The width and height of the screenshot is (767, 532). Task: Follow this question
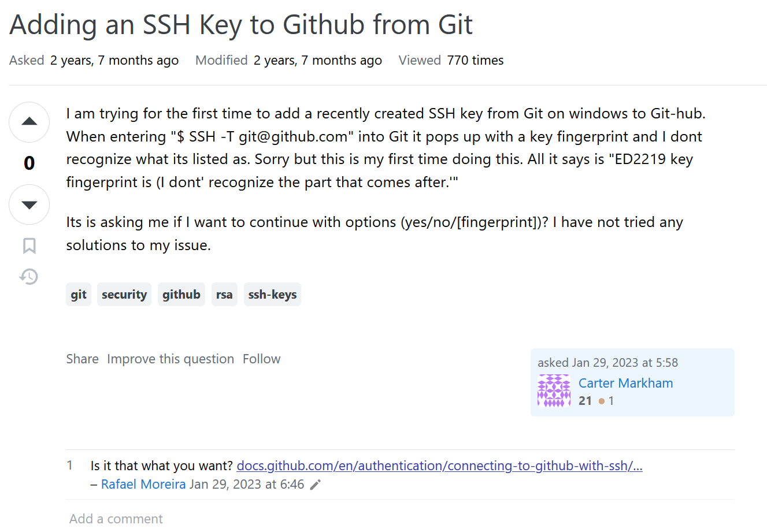261,359
